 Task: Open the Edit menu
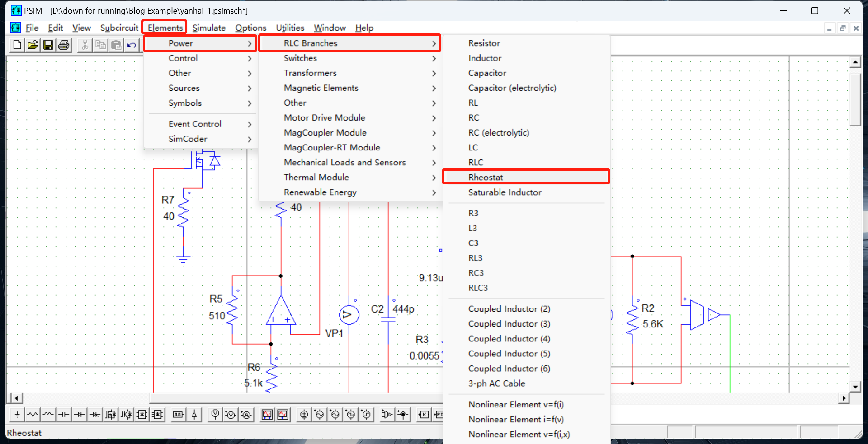[x=56, y=28]
